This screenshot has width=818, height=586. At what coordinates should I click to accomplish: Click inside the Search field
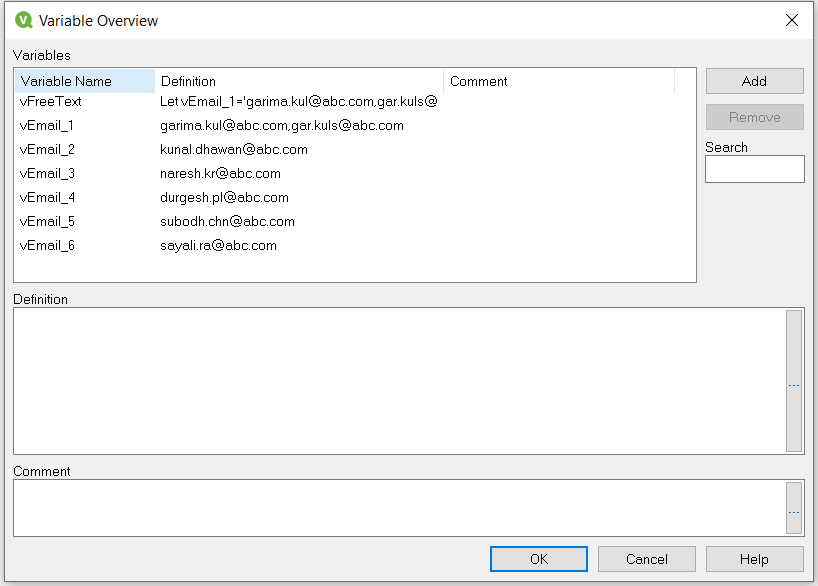tap(754, 169)
